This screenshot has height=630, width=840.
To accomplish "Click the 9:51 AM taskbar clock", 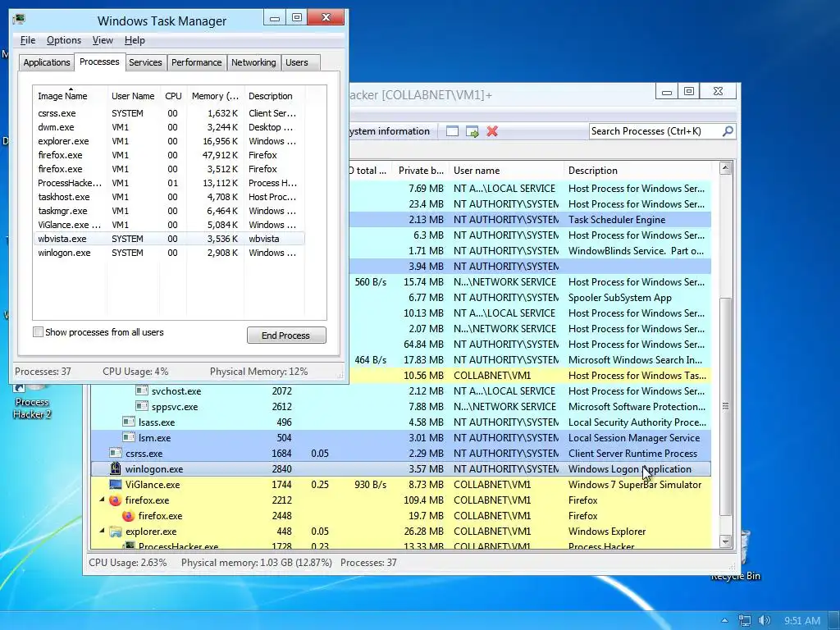I will 802,621.
